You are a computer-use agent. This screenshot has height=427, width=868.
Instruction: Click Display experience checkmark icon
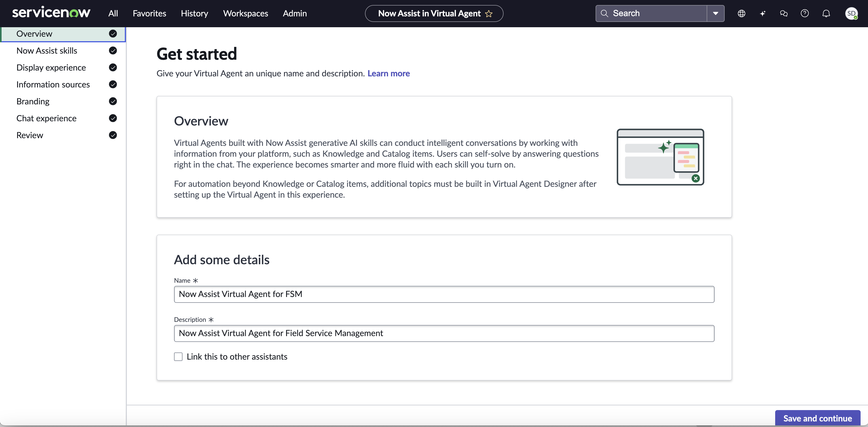(113, 67)
